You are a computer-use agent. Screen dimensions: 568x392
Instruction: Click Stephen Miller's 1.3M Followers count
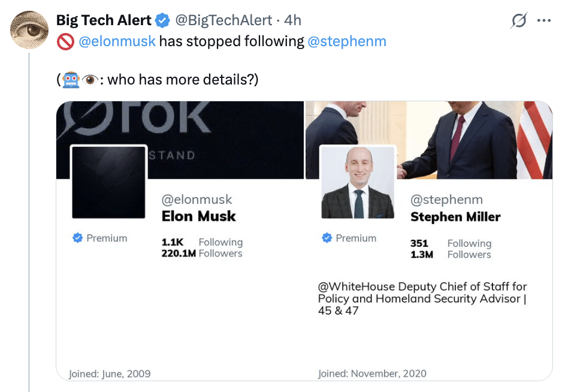coord(451,255)
